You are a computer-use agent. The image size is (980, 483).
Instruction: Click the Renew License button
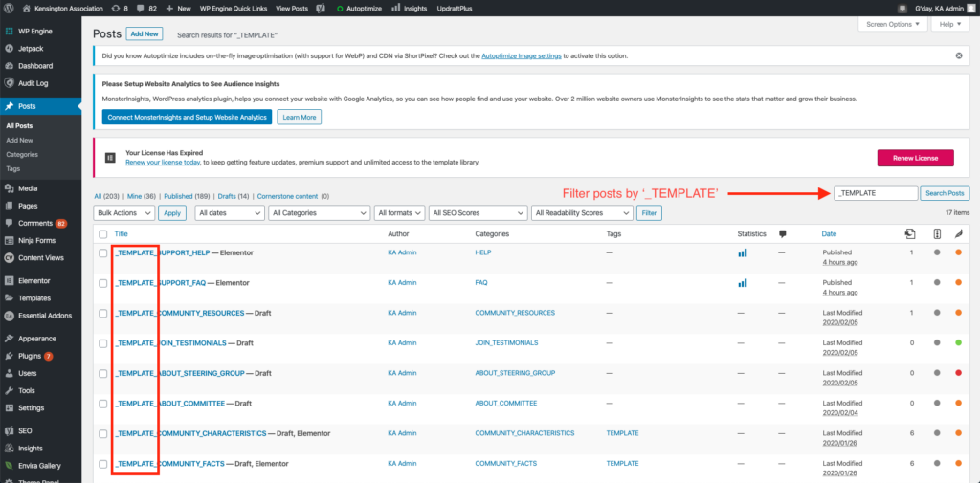coord(916,158)
